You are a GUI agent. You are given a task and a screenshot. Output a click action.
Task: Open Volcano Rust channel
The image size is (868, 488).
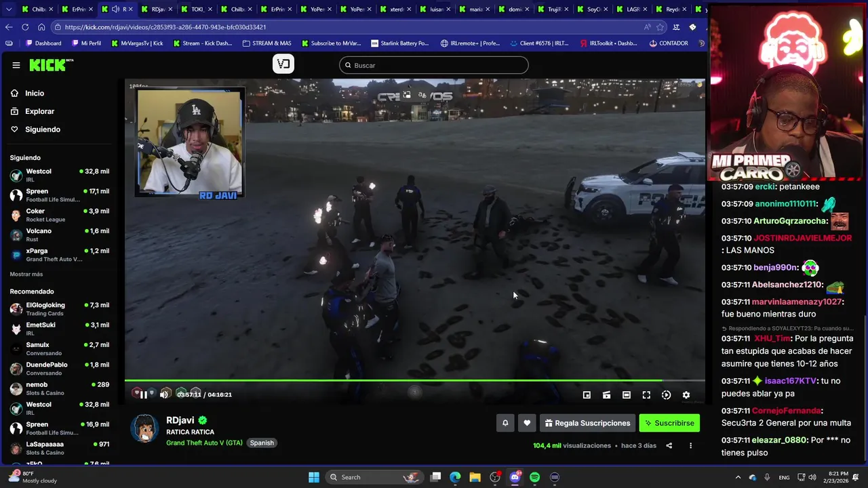click(x=60, y=235)
